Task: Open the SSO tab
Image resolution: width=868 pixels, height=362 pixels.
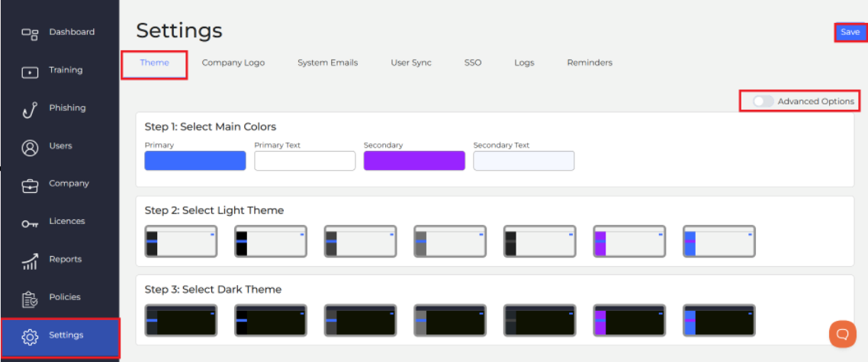Action: click(x=473, y=62)
